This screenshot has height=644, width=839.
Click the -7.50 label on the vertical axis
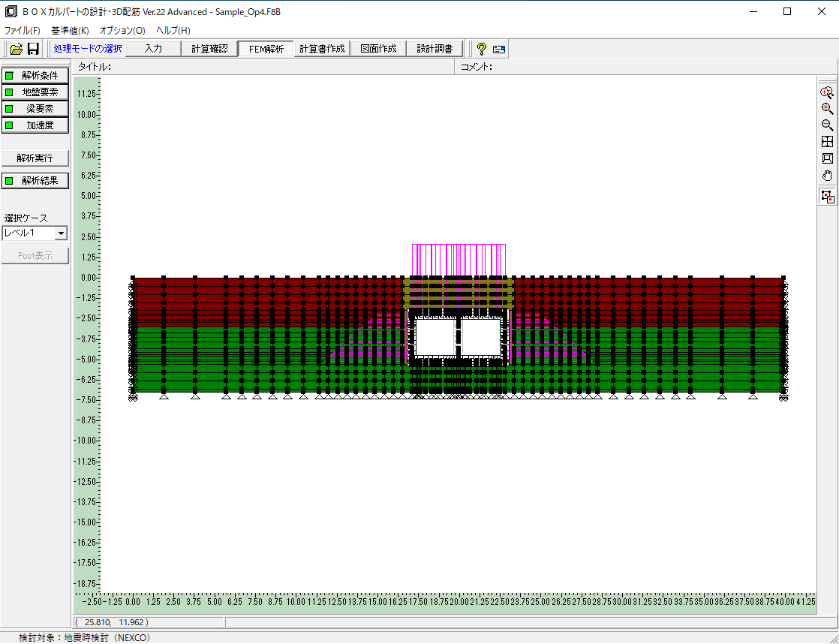pyautogui.click(x=86, y=400)
